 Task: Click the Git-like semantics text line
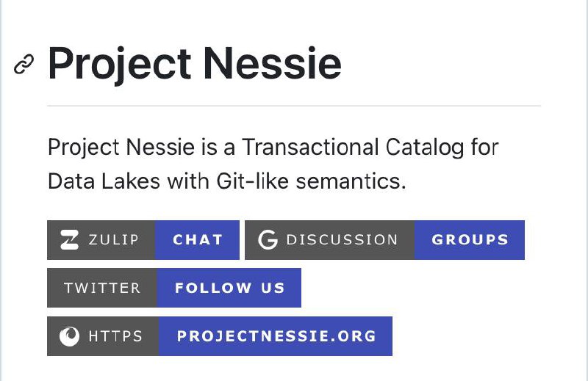coord(227,181)
